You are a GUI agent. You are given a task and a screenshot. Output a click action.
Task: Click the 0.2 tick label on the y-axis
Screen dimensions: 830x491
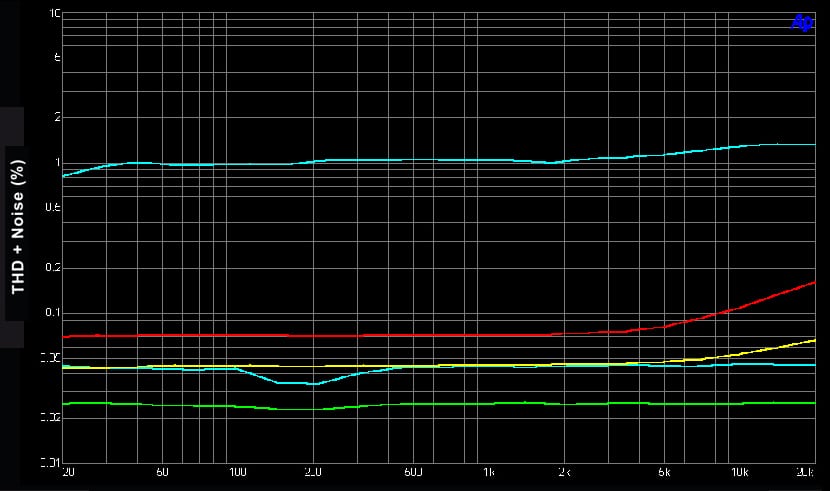(x=53, y=268)
